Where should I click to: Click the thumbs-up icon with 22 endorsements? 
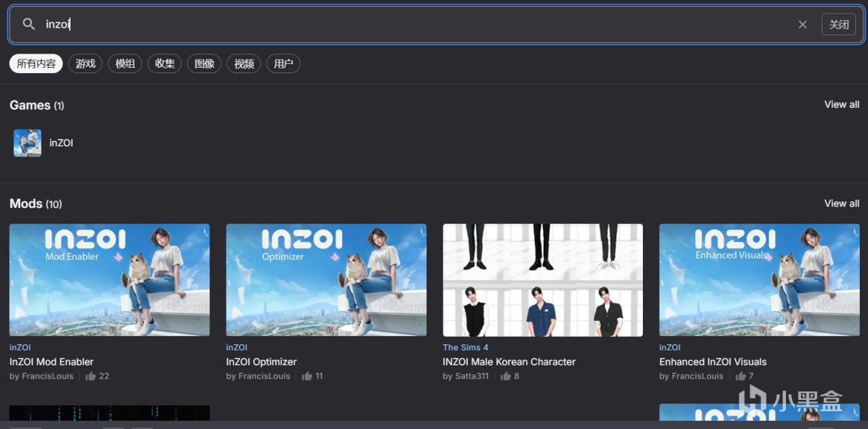point(91,376)
